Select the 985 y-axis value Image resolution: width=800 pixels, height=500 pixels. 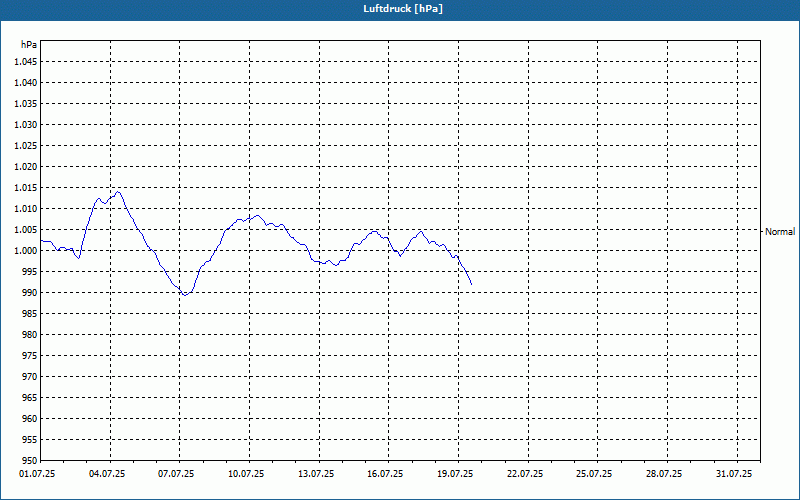[x=30, y=314]
